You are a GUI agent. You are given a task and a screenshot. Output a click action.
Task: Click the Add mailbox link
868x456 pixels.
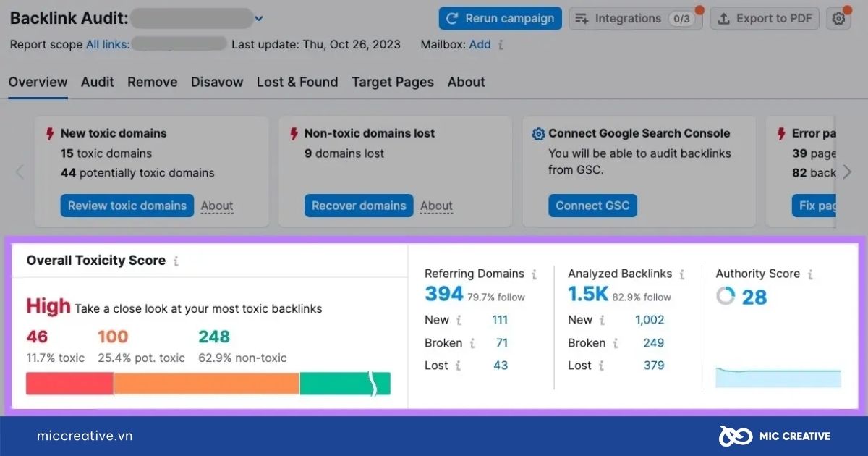click(480, 45)
